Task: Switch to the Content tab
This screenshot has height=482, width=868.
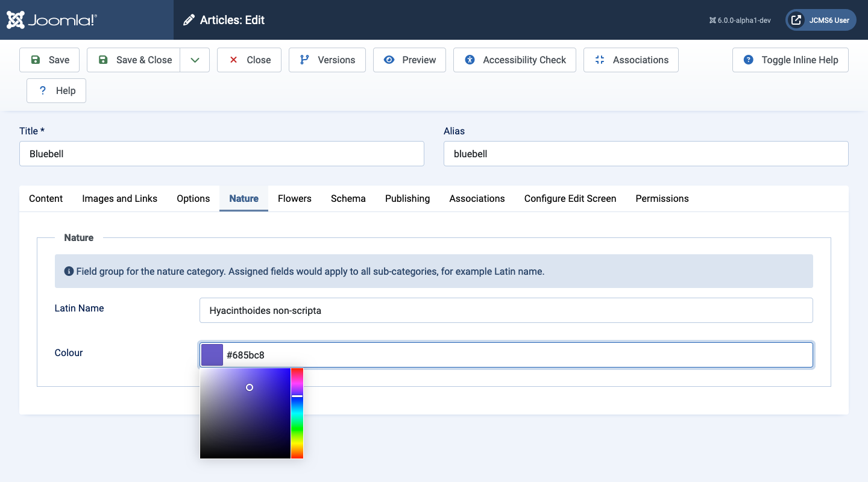Action: coord(46,198)
